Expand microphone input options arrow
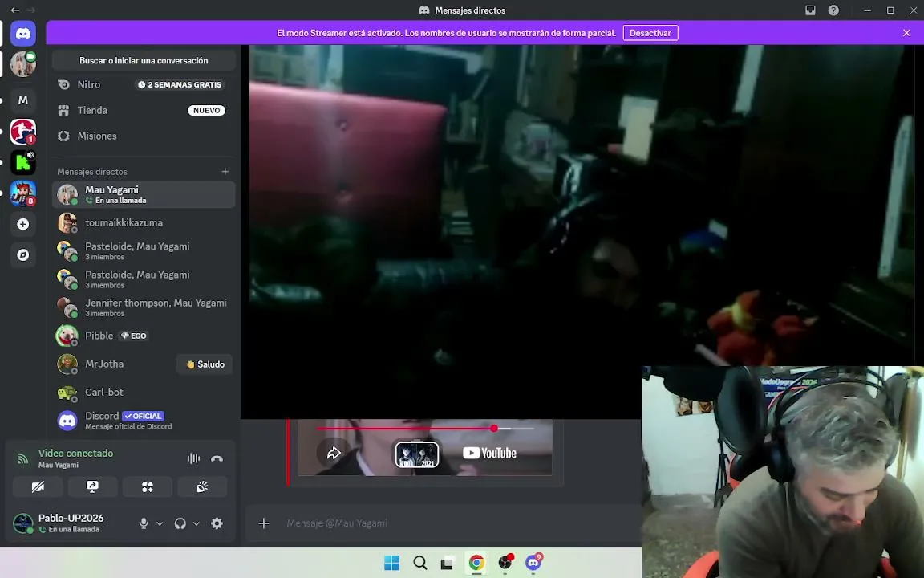Image resolution: width=924 pixels, height=578 pixels. point(160,523)
